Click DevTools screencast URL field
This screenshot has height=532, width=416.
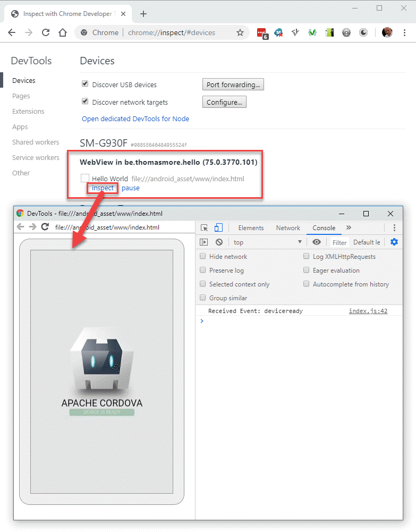[x=107, y=227]
